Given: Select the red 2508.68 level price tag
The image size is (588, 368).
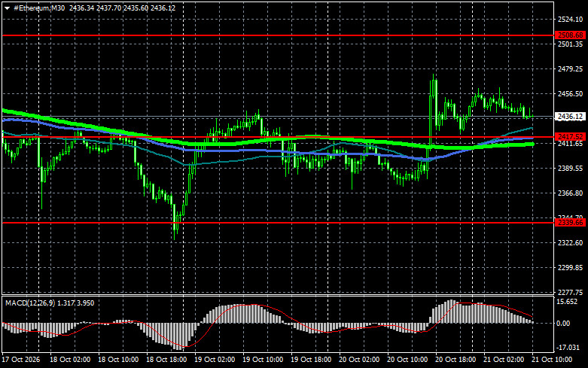Looking at the screenshot, I should pos(571,35).
